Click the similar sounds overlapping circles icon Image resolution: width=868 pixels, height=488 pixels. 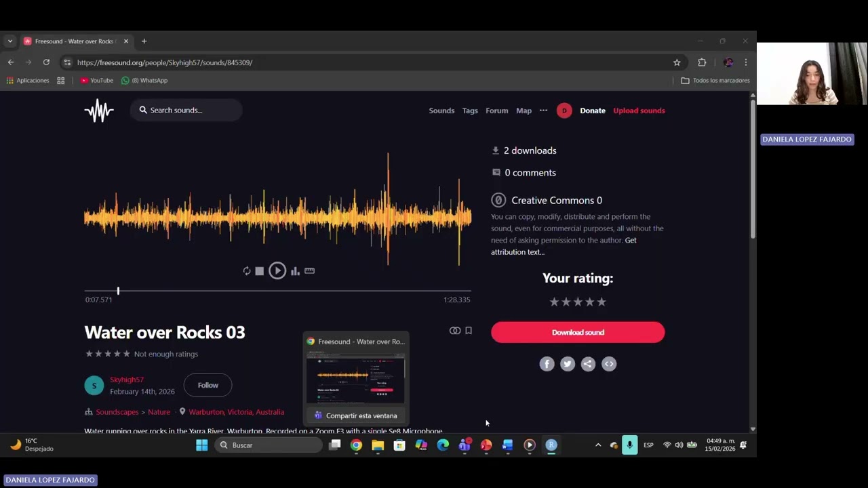click(x=455, y=331)
